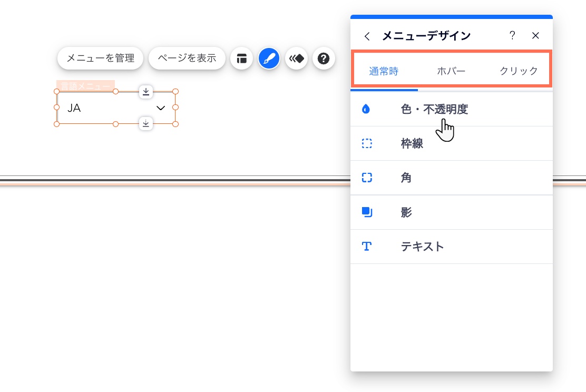The image size is (586, 392).
Task: Switch to the ホバー tab
Action: point(451,71)
